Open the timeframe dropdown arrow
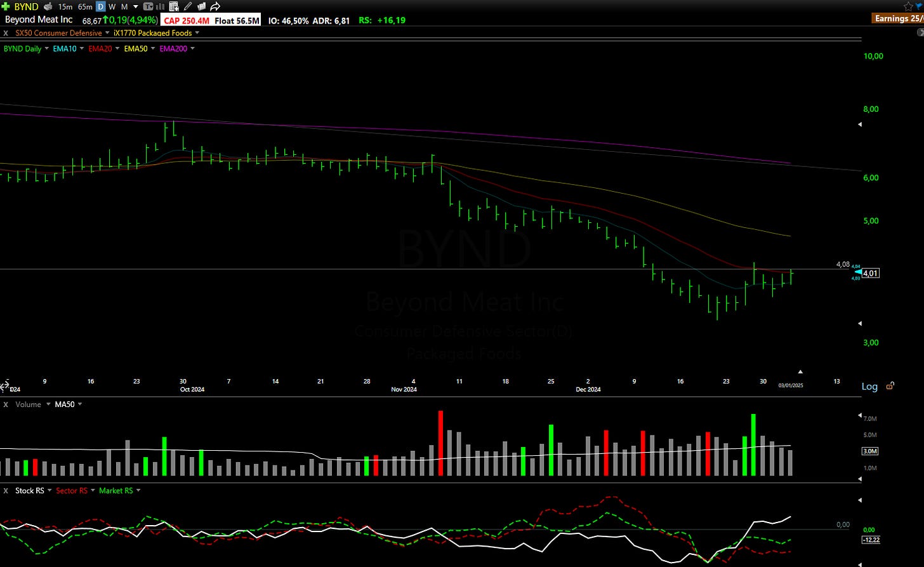924x567 pixels. click(136, 6)
